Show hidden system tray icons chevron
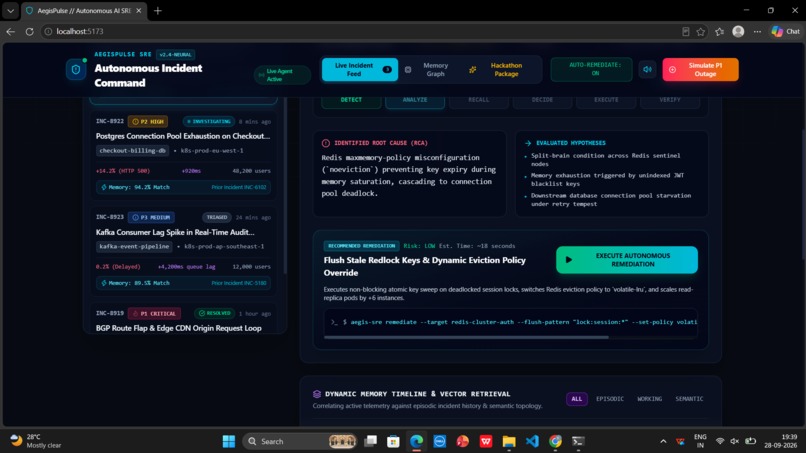Viewport: 806px width, 453px height. [x=663, y=441]
